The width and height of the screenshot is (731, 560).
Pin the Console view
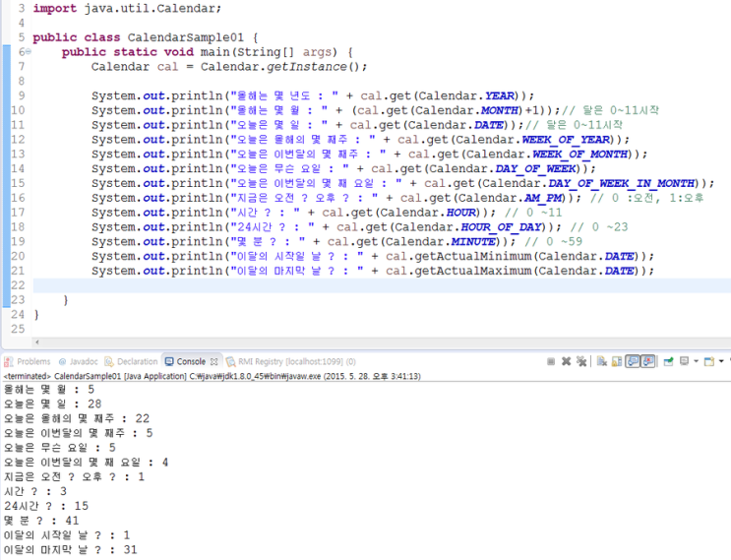coord(669,362)
